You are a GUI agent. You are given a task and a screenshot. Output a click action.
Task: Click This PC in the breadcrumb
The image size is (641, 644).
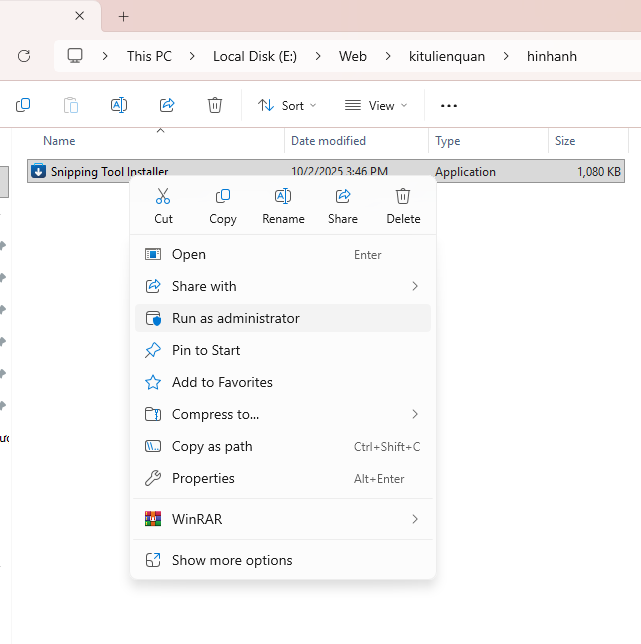(x=149, y=56)
